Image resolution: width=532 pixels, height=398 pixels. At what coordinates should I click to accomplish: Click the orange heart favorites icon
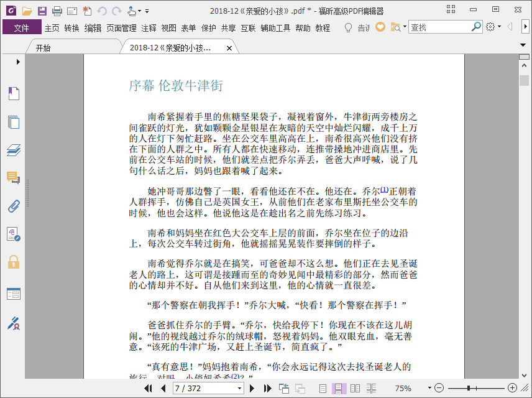380,27
